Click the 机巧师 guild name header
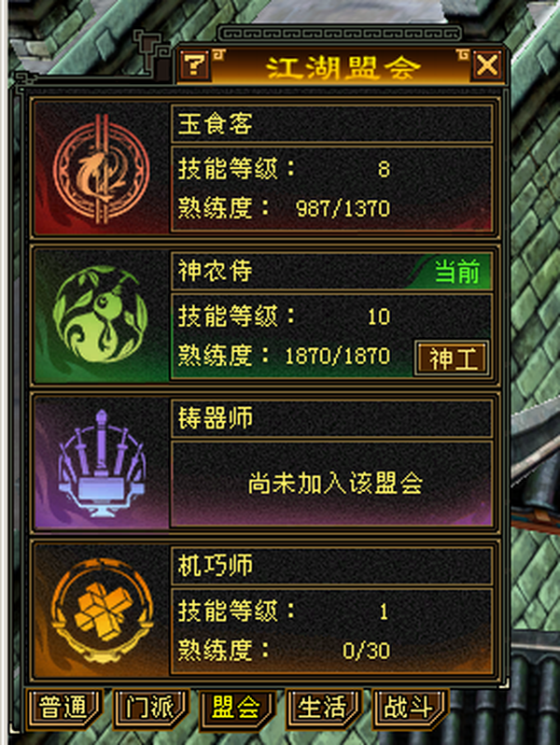 tap(331, 566)
